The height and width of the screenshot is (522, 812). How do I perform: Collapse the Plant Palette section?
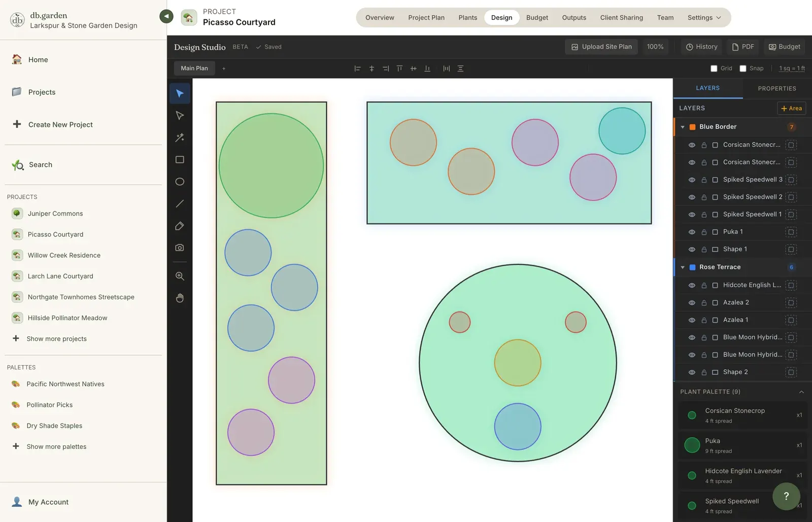pos(801,392)
